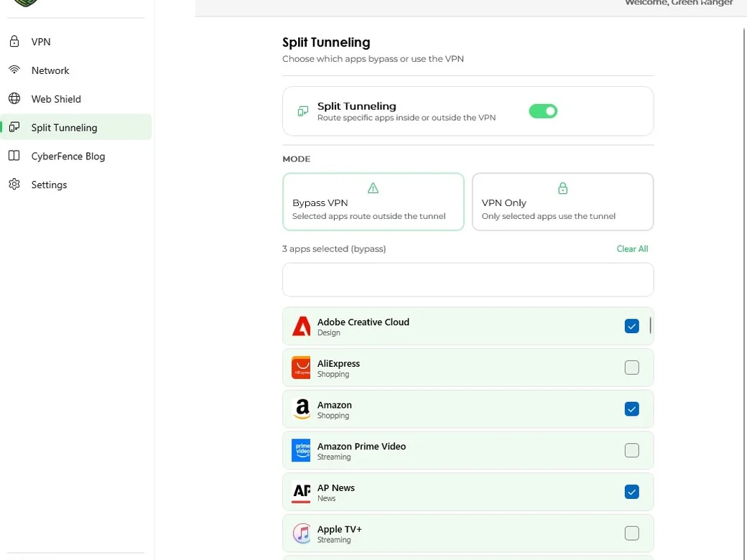Check the Amazon Prime Video checkbox
Image resolution: width=747 pixels, height=560 pixels.
click(x=631, y=450)
